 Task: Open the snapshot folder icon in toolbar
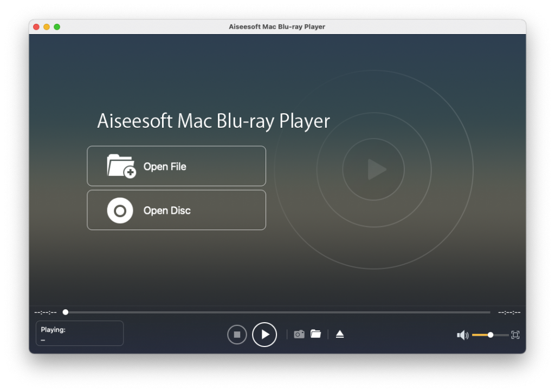coord(316,334)
